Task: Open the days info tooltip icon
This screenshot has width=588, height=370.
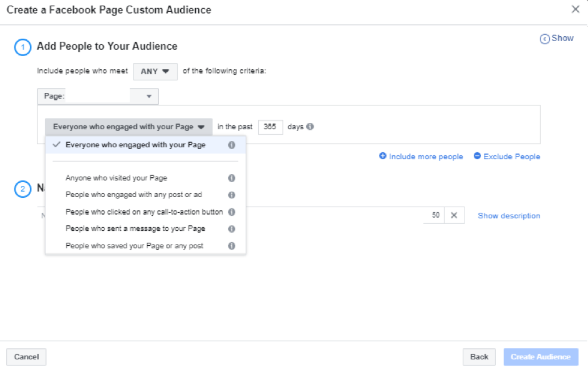Action: [310, 127]
